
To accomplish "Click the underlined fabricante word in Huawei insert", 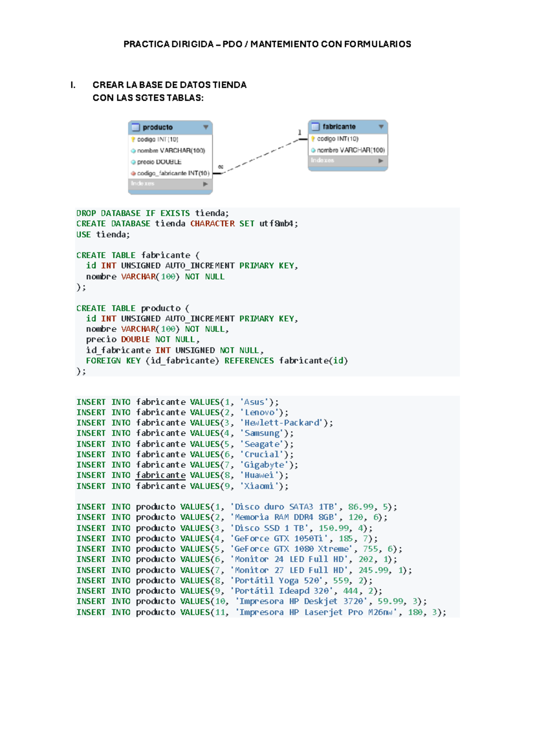I will point(160,475).
